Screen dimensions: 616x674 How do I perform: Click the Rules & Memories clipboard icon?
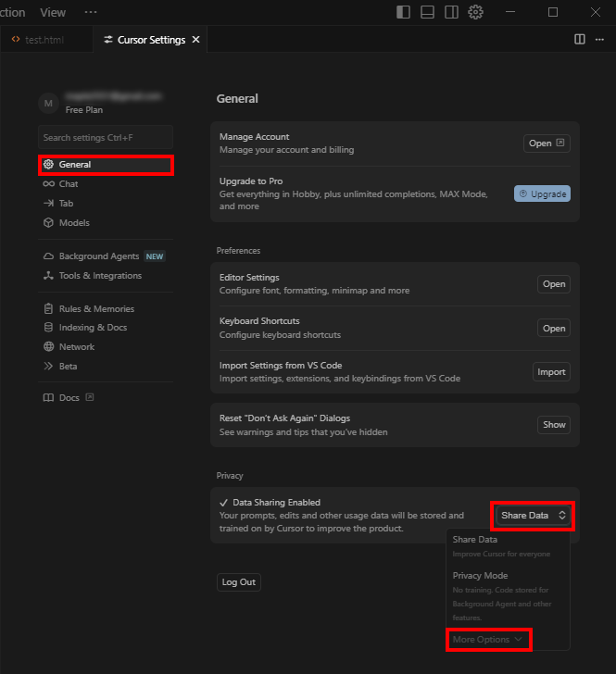[x=48, y=308]
